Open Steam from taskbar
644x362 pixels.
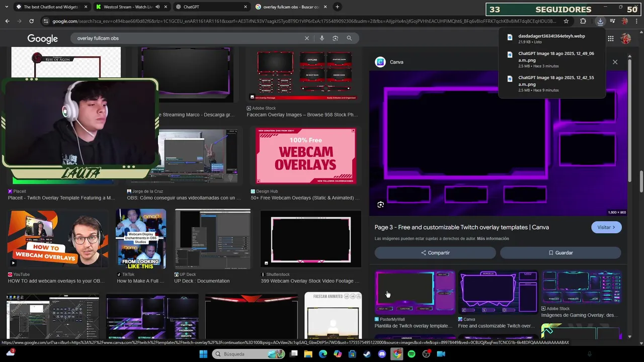point(367,354)
